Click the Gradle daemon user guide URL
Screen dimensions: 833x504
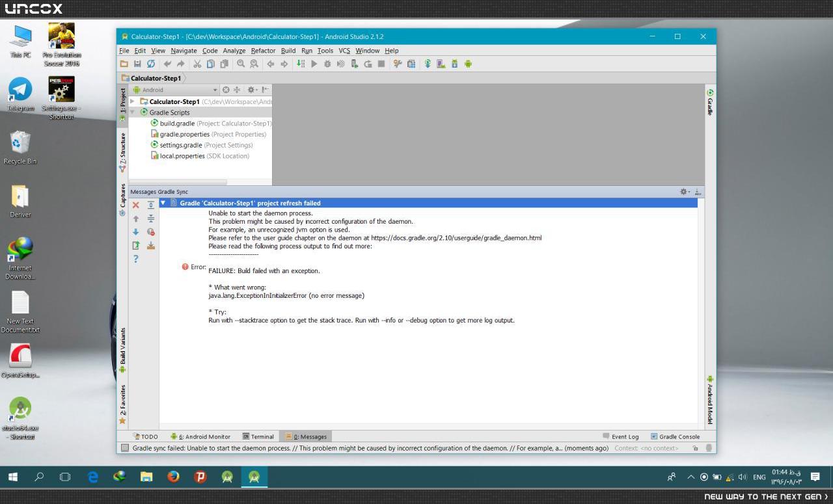[x=456, y=238]
